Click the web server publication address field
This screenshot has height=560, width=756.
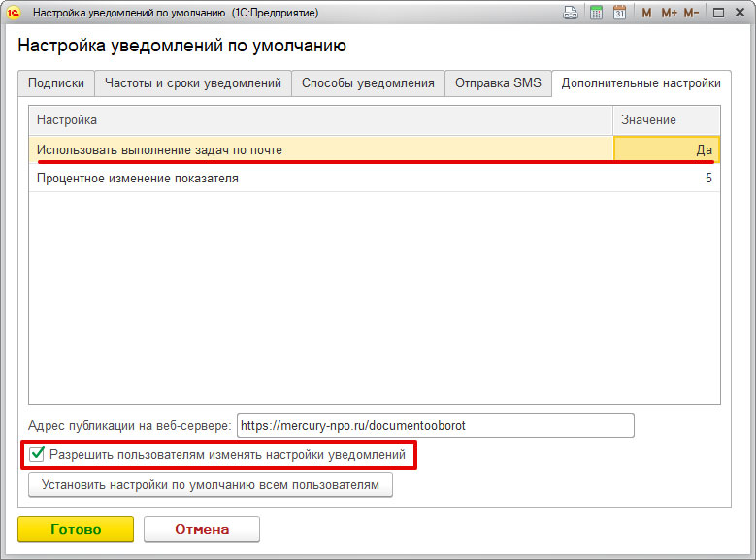(435, 426)
